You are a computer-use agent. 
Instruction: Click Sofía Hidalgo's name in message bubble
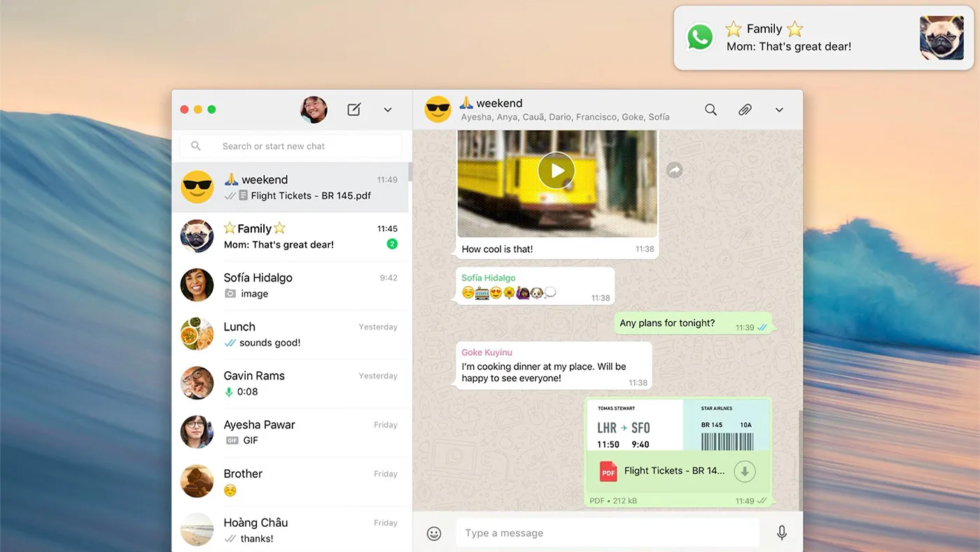[x=489, y=278]
